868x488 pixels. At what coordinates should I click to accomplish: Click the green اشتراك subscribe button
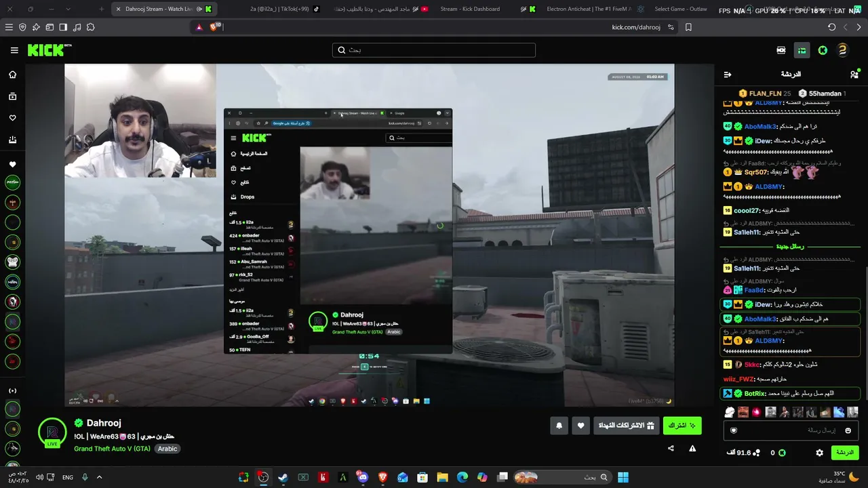(x=682, y=426)
